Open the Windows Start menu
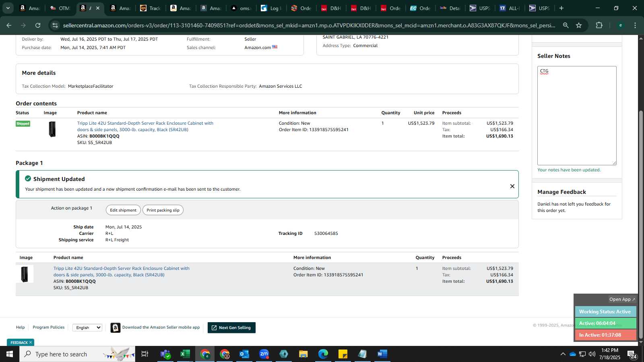 tap(10, 354)
